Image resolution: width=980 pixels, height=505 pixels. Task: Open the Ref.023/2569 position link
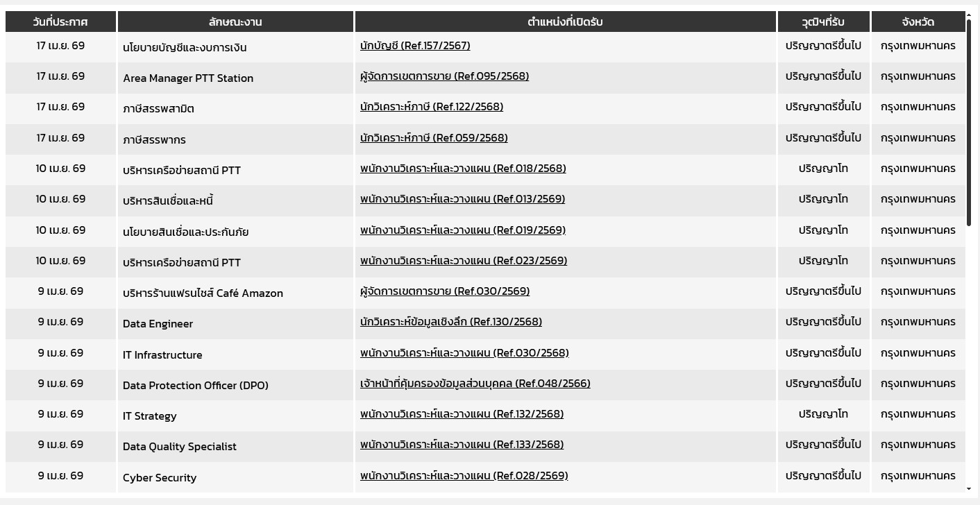pyautogui.click(x=464, y=261)
